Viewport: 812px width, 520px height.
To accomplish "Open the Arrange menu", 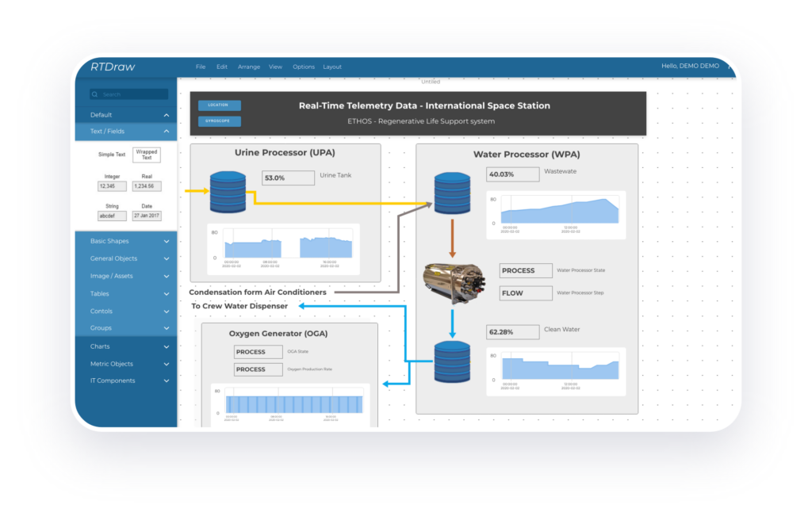I will pos(248,67).
